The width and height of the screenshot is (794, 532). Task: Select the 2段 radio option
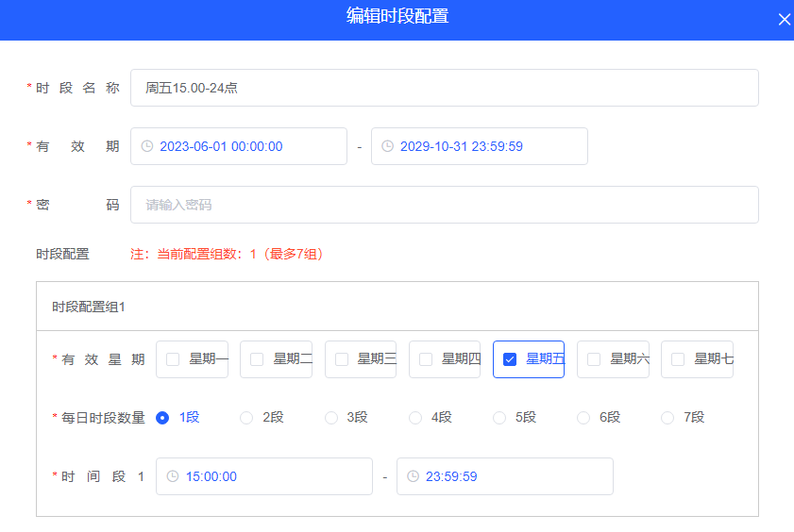tap(246, 418)
